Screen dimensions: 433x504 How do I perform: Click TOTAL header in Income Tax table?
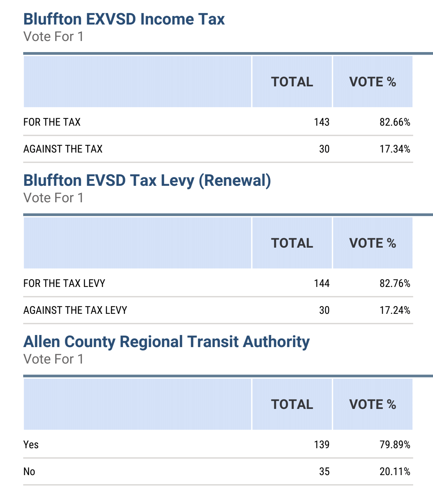[292, 82]
